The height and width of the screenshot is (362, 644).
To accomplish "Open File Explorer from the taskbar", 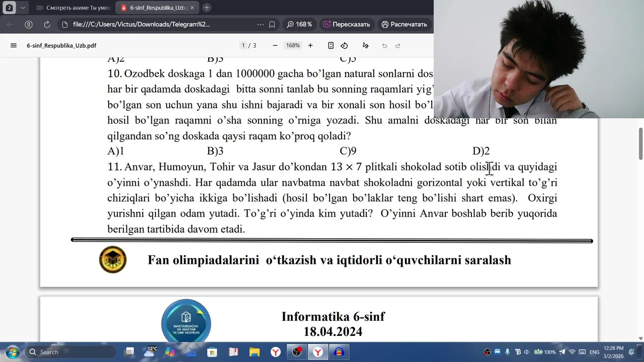I will click(255, 352).
